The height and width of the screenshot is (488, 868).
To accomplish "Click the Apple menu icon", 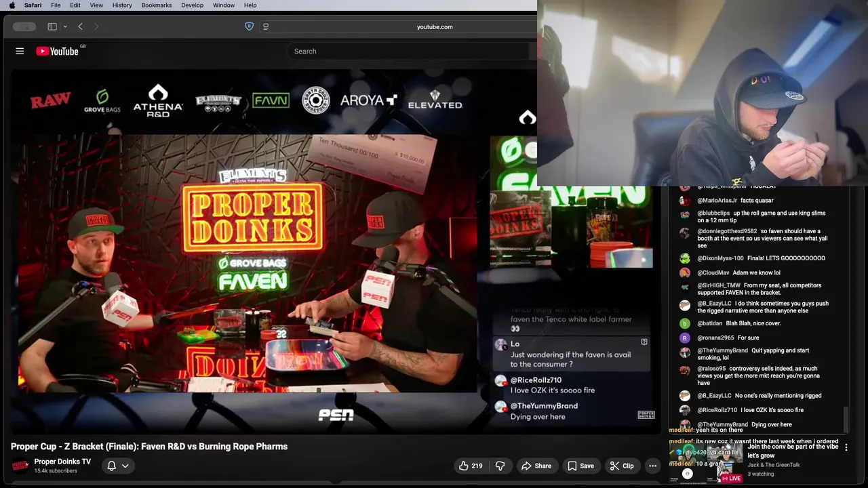I will pos(12,5).
